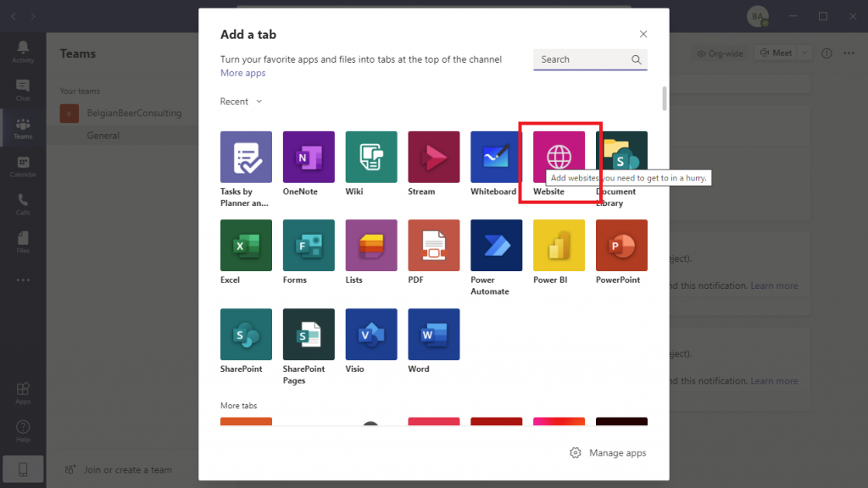Open Chat in the left rail
868x488 pixels.
23,90
